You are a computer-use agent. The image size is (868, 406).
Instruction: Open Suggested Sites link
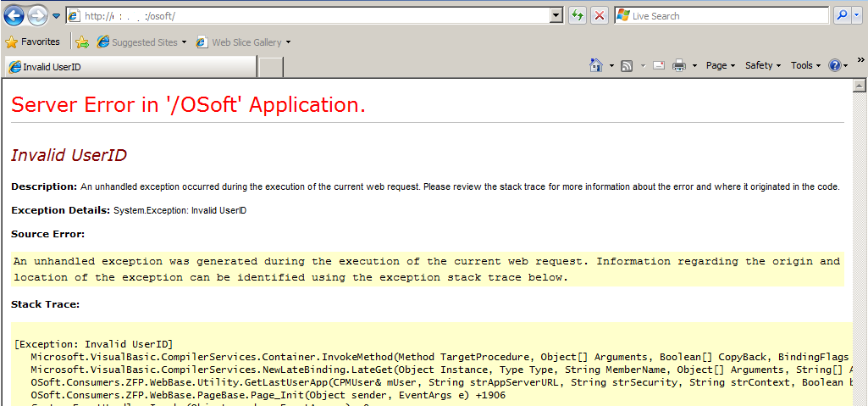(x=141, y=42)
